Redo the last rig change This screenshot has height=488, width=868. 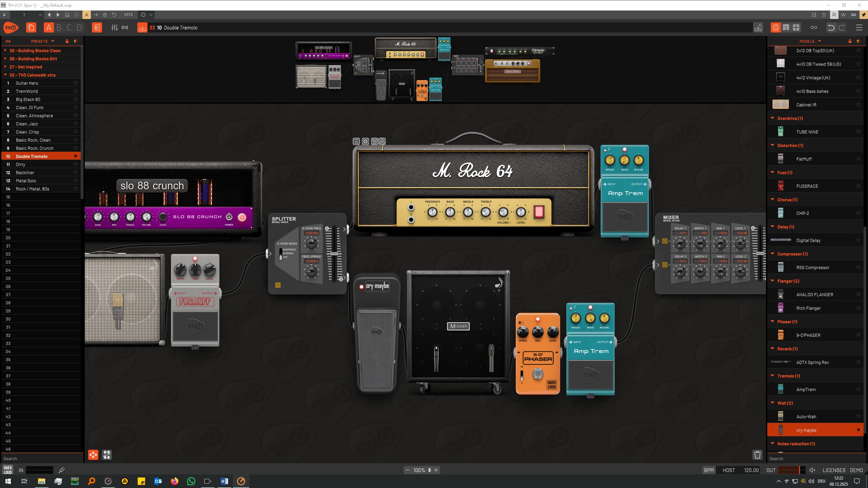[x=842, y=27]
